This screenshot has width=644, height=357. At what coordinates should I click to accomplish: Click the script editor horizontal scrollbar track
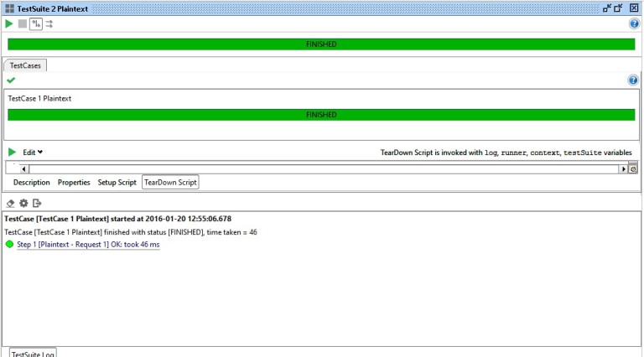point(324,169)
